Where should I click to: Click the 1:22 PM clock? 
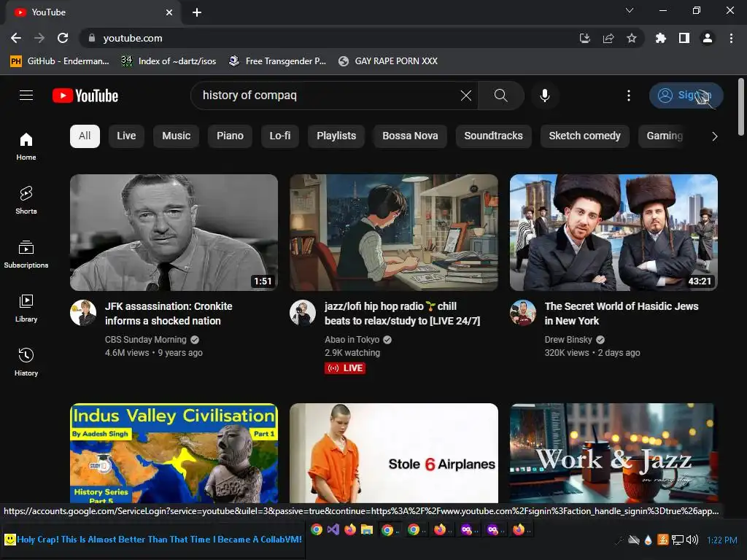(x=721, y=540)
